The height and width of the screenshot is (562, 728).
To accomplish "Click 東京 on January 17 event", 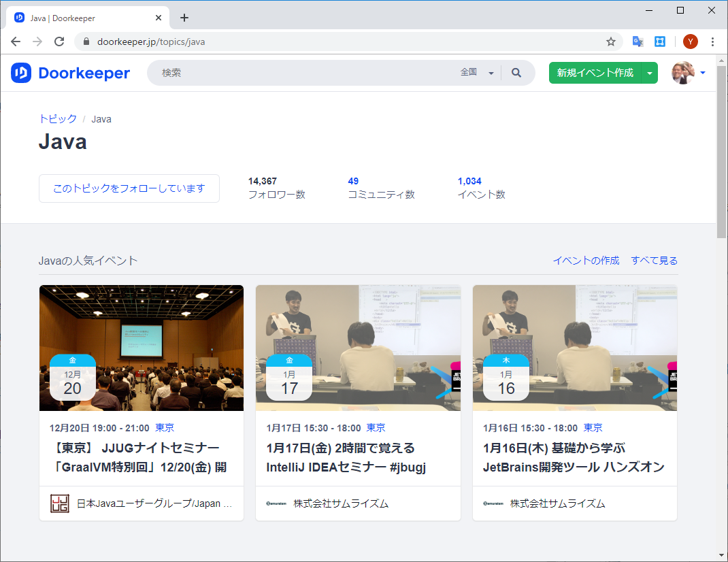I will (376, 428).
